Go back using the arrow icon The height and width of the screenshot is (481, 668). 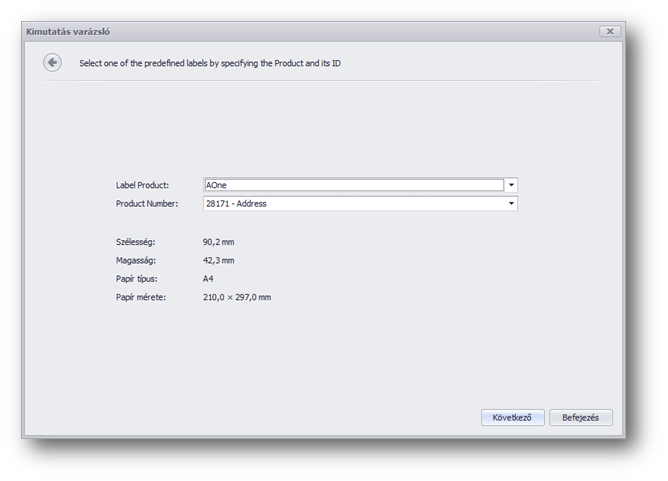click(x=52, y=63)
